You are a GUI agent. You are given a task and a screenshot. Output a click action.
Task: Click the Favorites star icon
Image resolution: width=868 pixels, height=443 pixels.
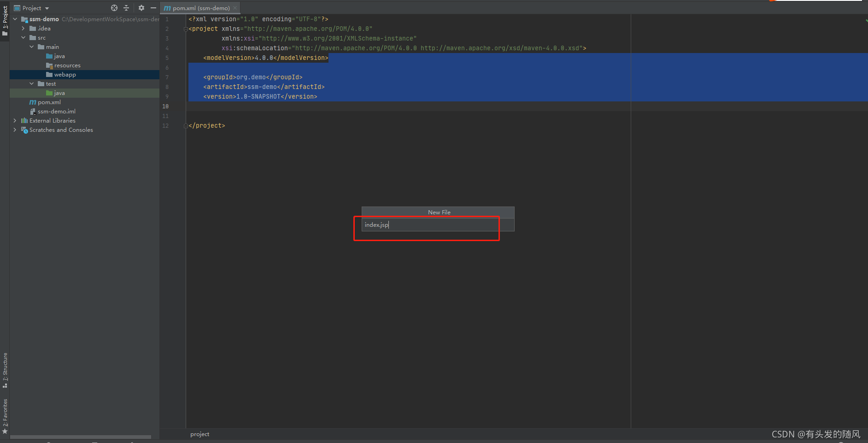pyautogui.click(x=5, y=431)
